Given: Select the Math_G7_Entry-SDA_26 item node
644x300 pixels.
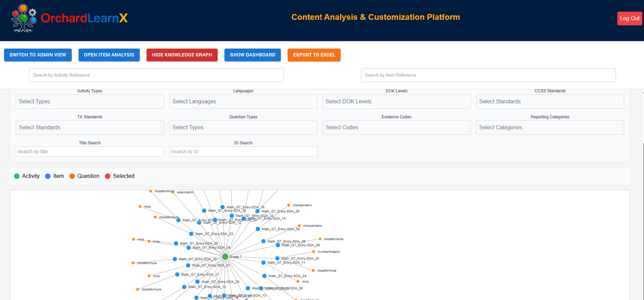Looking at the screenshot, I should [x=258, y=211].
